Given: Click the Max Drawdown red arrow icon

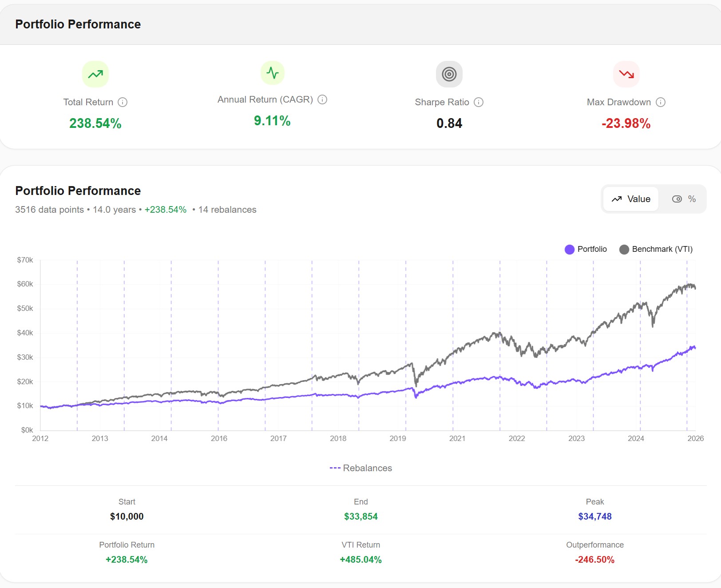Looking at the screenshot, I should (626, 74).
